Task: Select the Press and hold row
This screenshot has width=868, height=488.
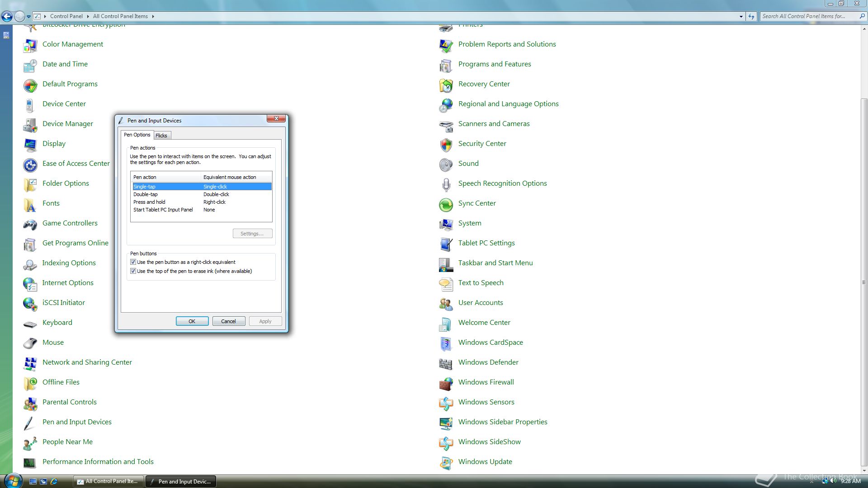Action: coord(202,202)
